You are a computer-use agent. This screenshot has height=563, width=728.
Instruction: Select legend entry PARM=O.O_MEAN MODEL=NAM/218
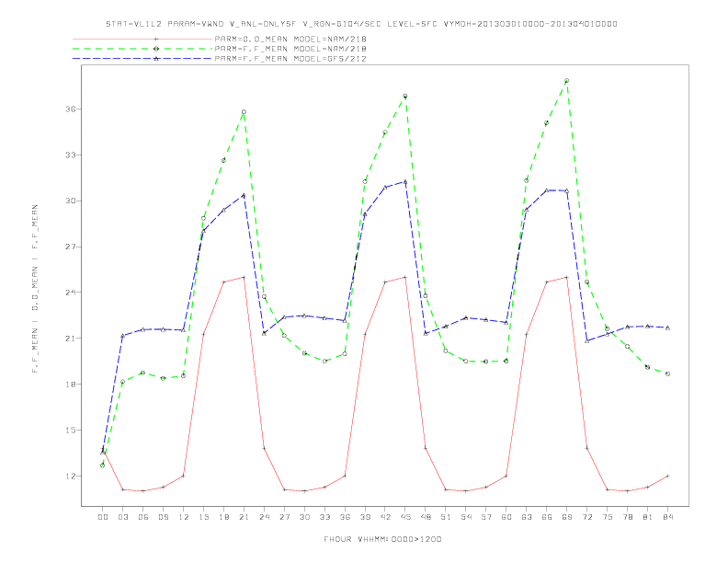tap(290, 39)
